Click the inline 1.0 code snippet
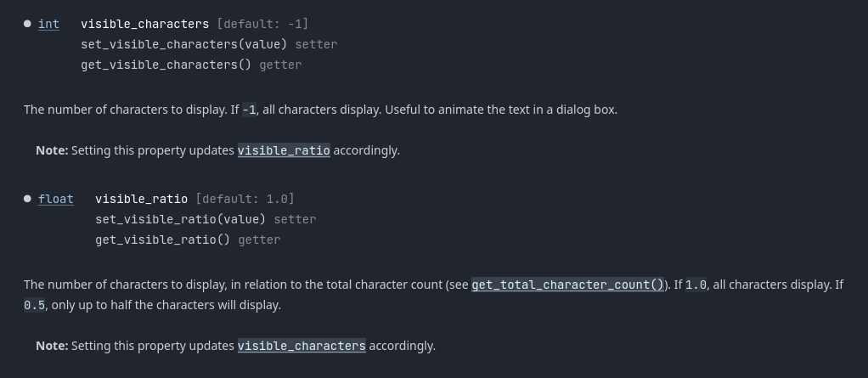 point(696,285)
